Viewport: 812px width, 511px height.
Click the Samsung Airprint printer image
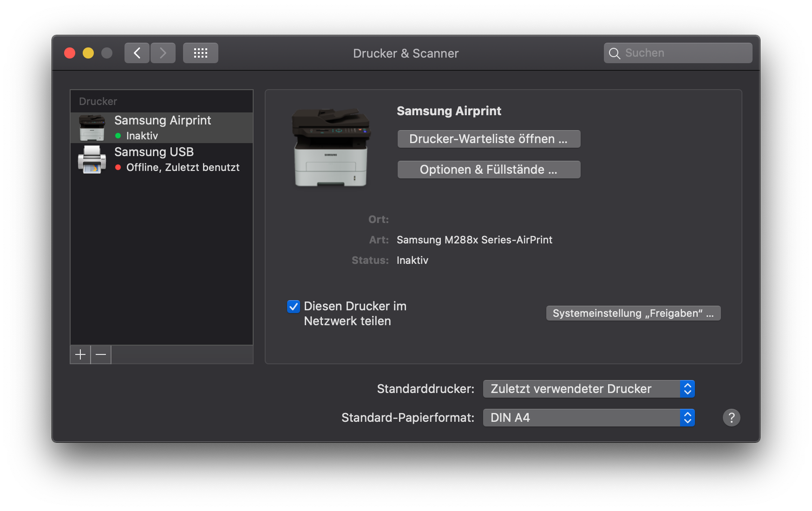pyautogui.click(x=331, y=147)
